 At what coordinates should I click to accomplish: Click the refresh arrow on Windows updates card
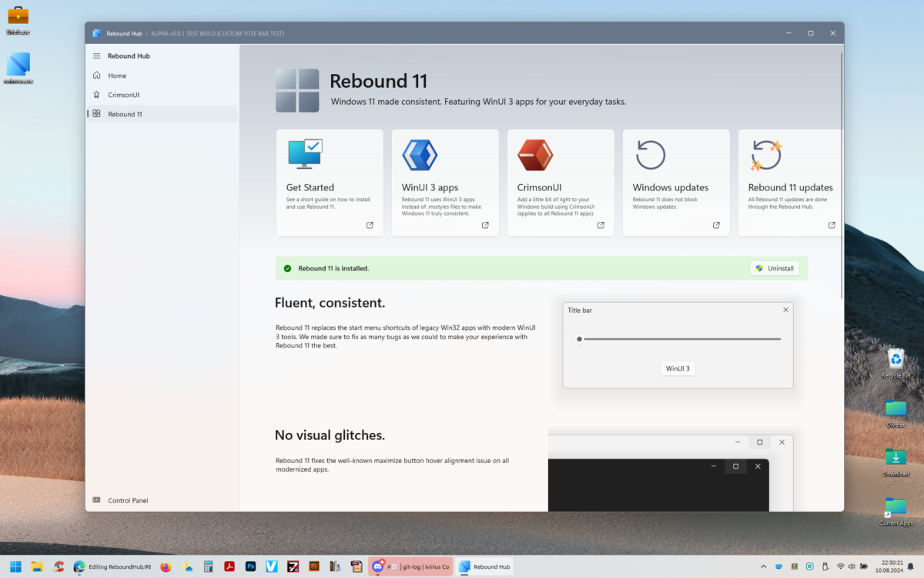651,154
